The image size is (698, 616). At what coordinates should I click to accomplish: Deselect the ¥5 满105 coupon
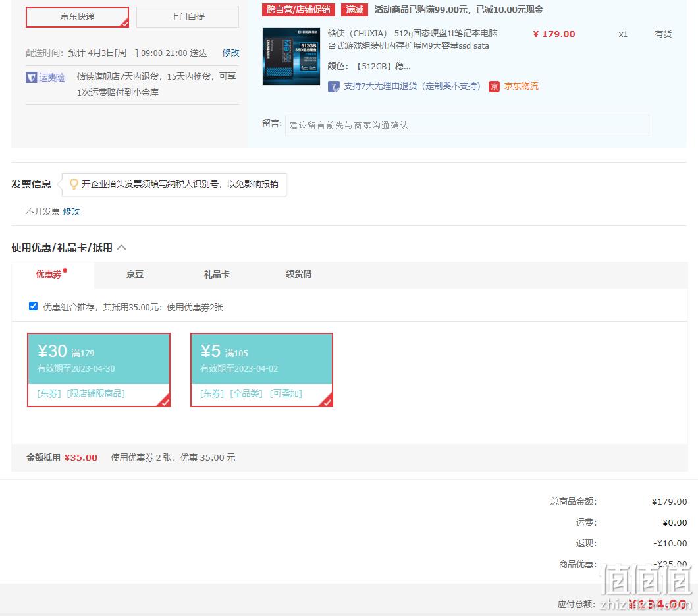coord(262,370)
